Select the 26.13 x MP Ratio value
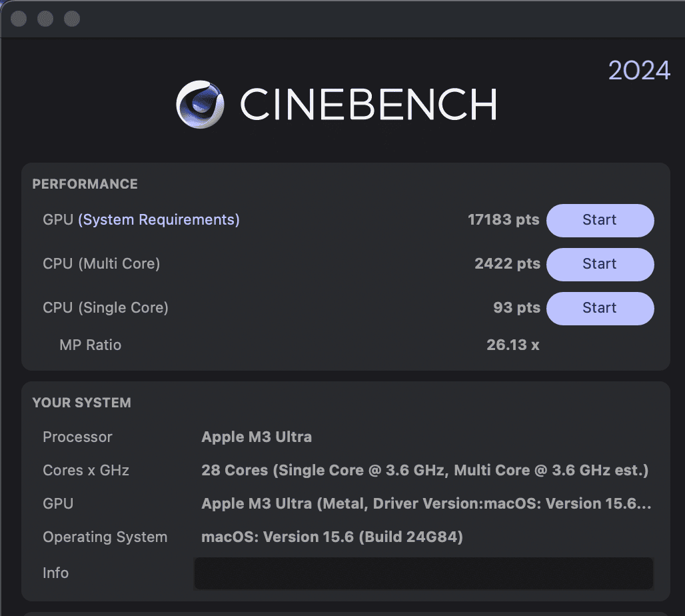This screenshot has width=685, height=616. (513, 345)
